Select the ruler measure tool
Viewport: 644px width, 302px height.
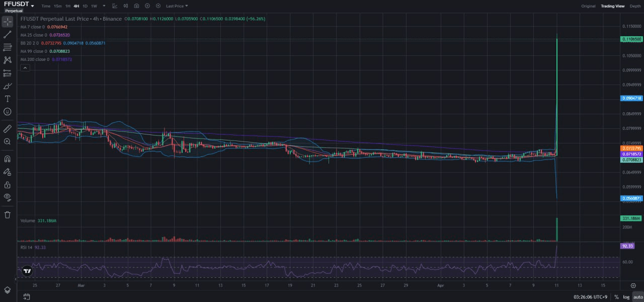click(x=8, y=128)
